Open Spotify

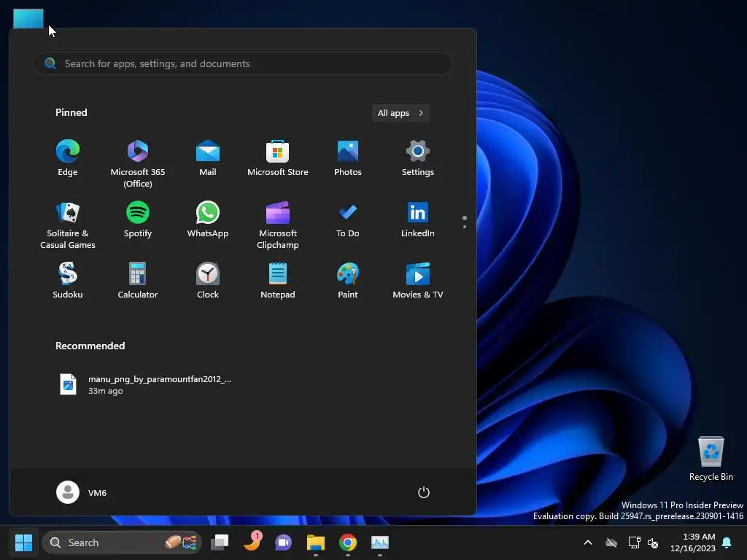point(138,219)
